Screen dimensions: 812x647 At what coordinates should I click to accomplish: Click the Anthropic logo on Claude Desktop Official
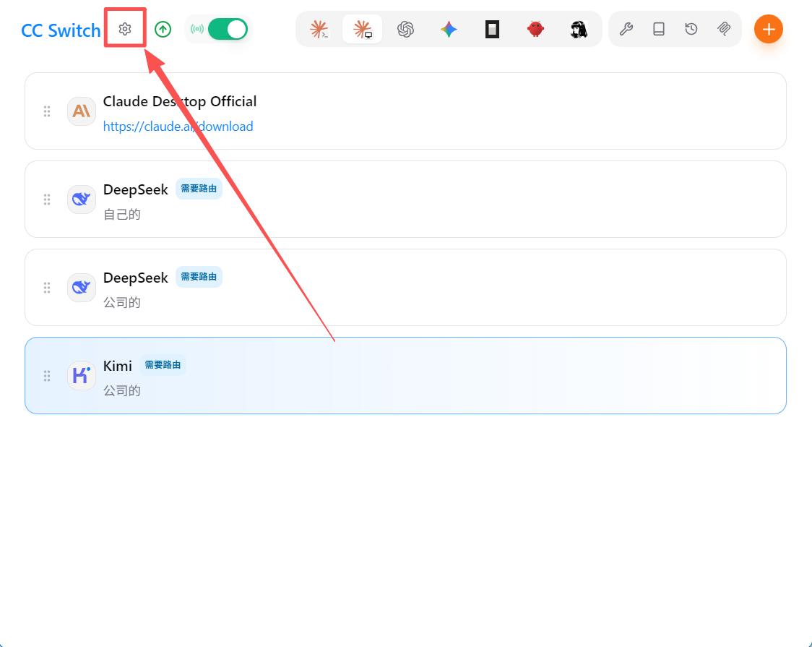click(82, 111)
